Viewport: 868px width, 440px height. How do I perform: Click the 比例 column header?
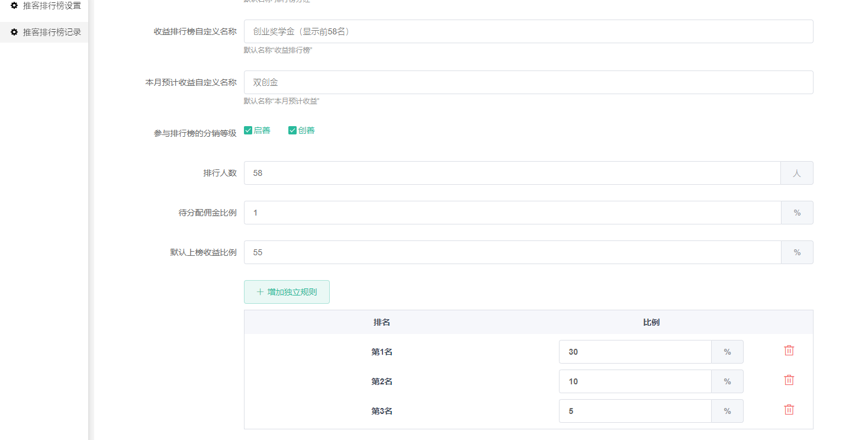click(651, 322)
